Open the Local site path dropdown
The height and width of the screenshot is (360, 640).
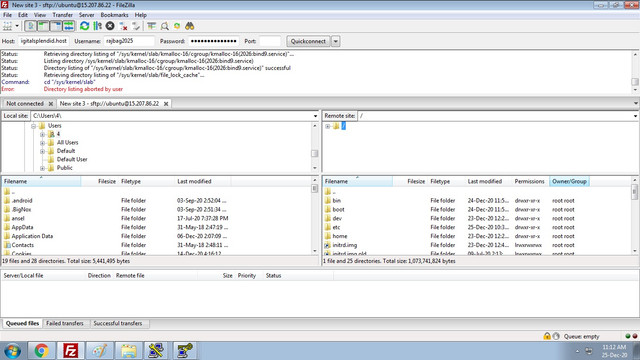(x=315, y=116)
